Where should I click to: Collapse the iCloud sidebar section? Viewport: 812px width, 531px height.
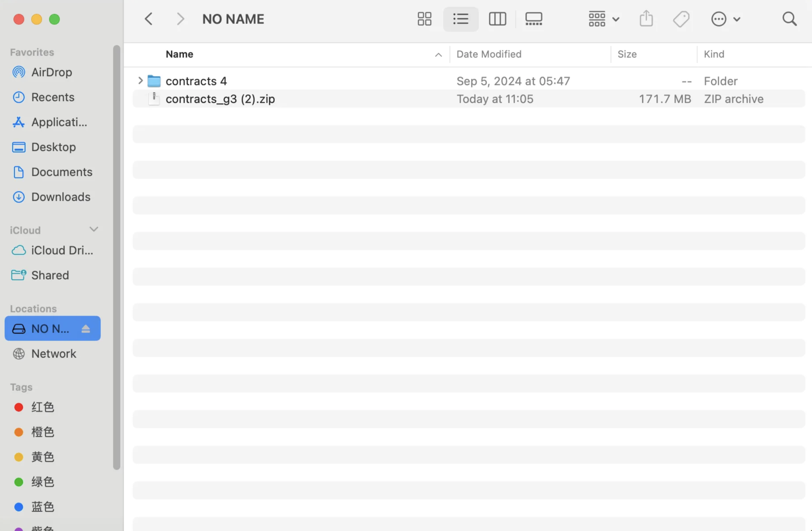94,229
